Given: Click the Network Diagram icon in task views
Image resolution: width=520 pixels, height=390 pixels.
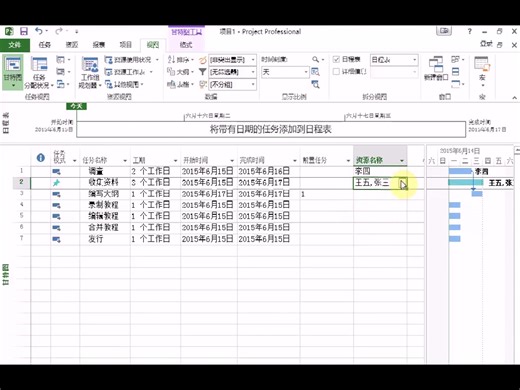Looking at the screenshot, I should coord(61,60).
